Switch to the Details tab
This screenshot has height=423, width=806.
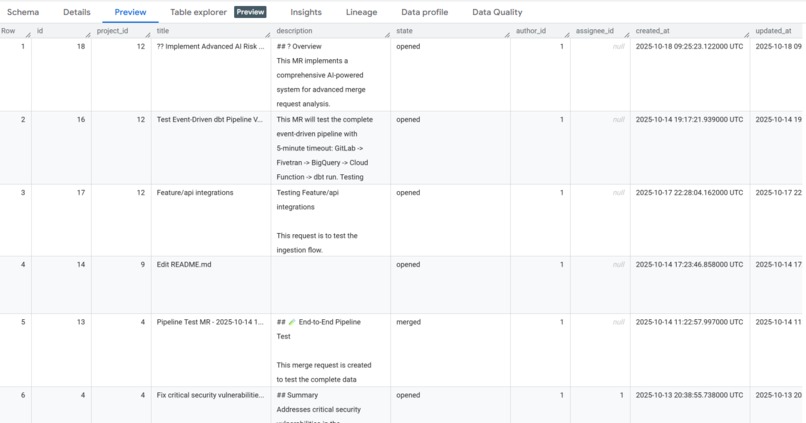(x=77, y=12)
